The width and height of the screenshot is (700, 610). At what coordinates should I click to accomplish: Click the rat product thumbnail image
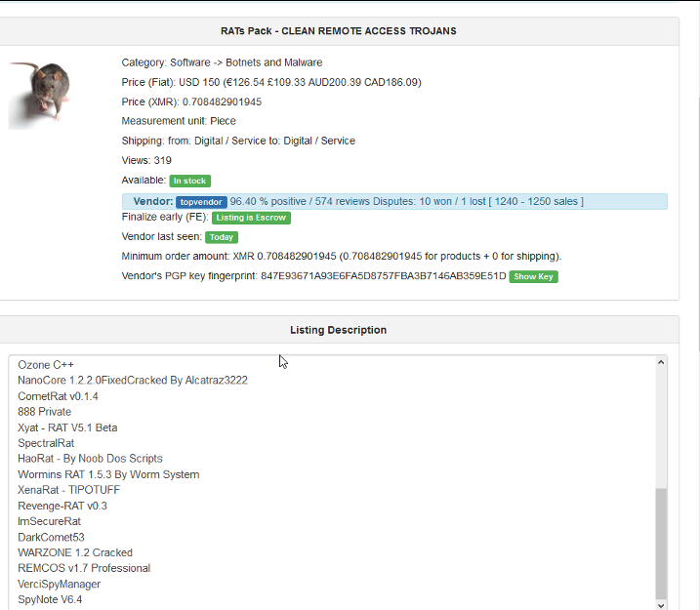[x=40, y=95]
